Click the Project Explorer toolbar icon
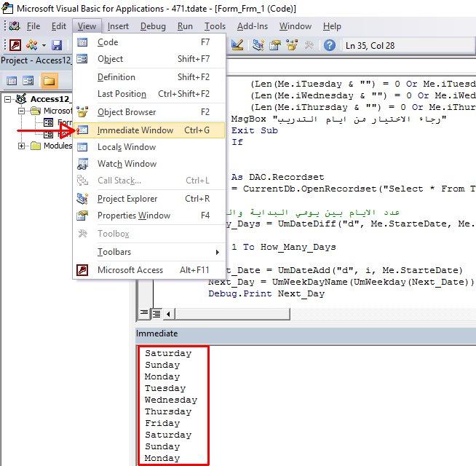 click(x=258, y=45)
